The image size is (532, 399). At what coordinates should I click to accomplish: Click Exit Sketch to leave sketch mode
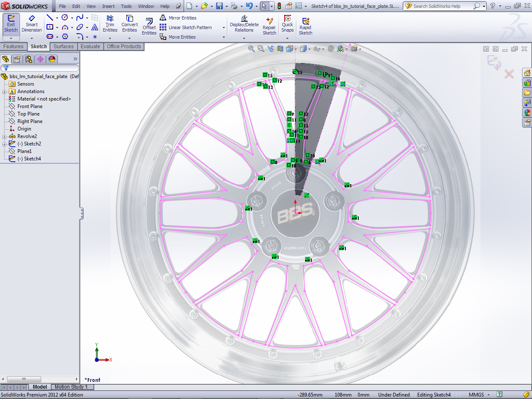11,25
